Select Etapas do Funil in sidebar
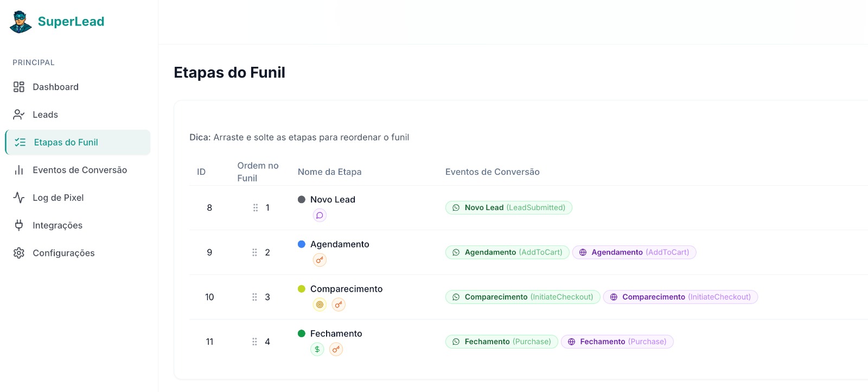 (x=78, y=142)
